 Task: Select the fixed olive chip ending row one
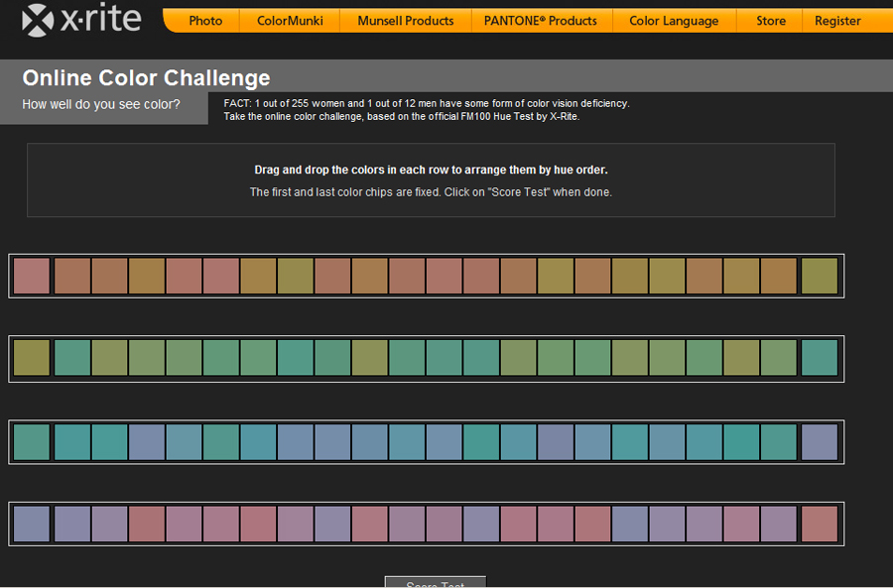(819, 276)
